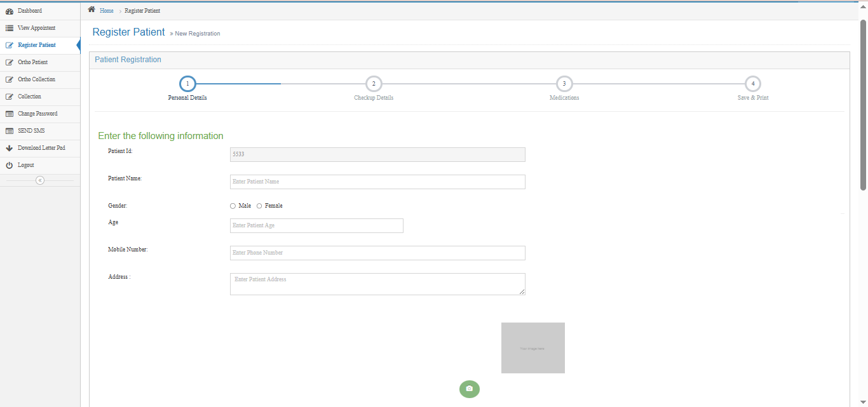Jump to step 2 Checkup Details
868x407 pixels.
(x=374, y=84)
